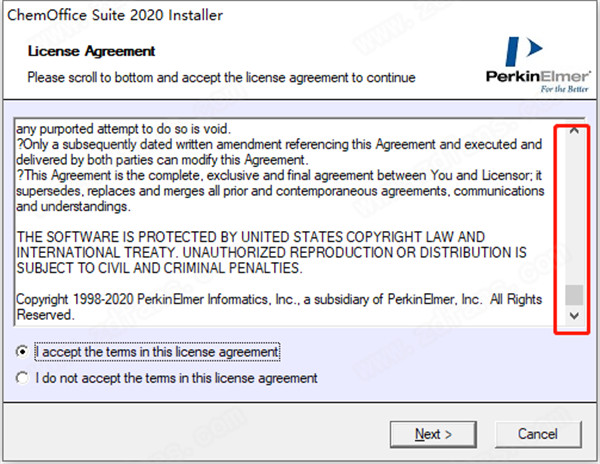
Task: Select "I accept the terms" radio button
Action: click(x=23, y=352)
